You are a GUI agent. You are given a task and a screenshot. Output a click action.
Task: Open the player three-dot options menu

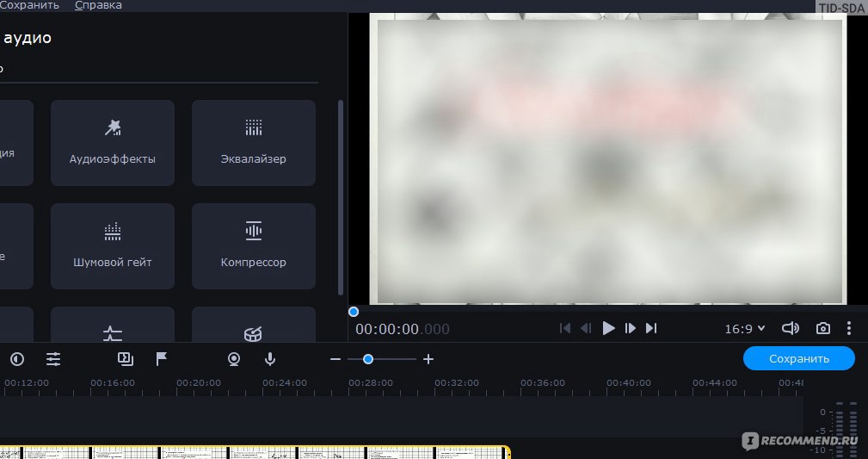(x=848, y=328)
